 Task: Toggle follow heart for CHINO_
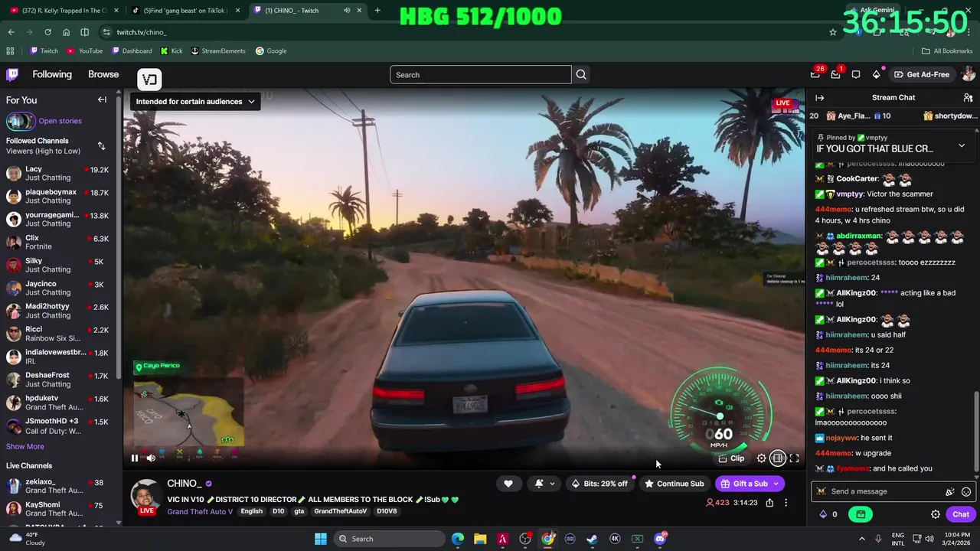[x=508, y=484]
